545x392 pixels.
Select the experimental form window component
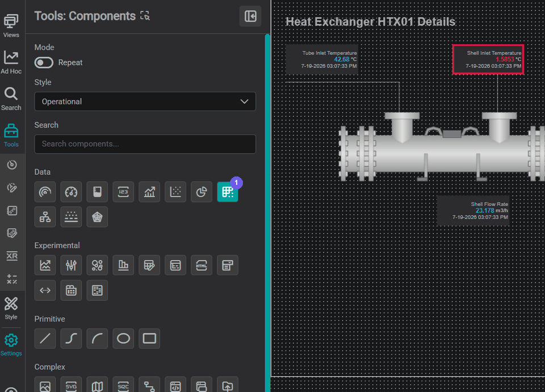pos(175,265)
